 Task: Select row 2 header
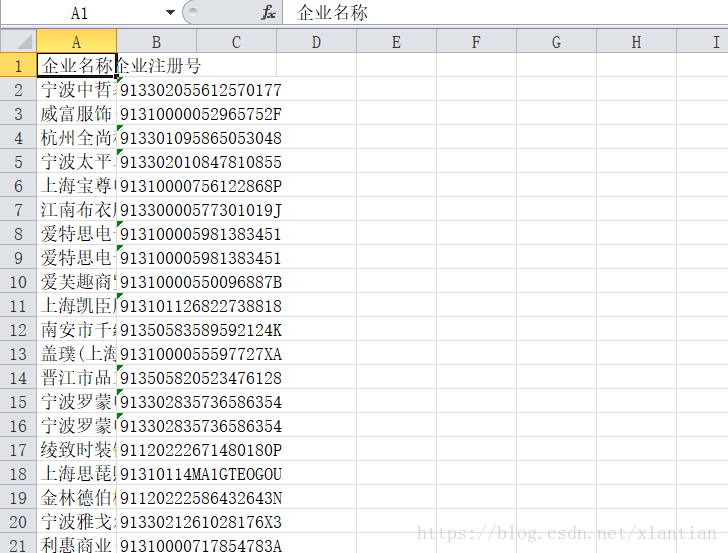click(19, 90)
